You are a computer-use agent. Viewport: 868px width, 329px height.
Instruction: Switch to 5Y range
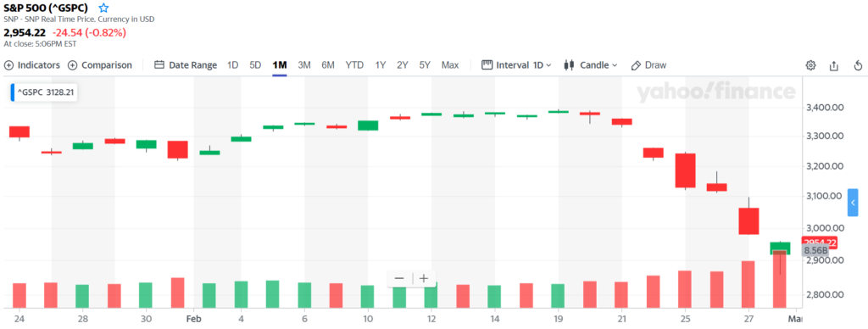coord(425,64)
